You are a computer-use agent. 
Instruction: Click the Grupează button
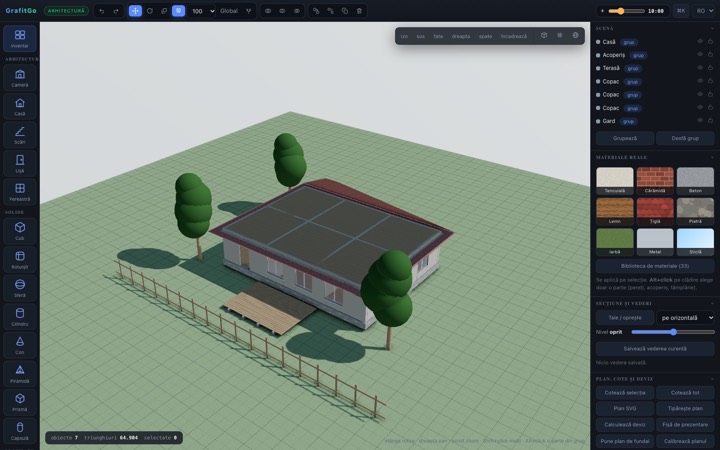click(x=625, y=138)
